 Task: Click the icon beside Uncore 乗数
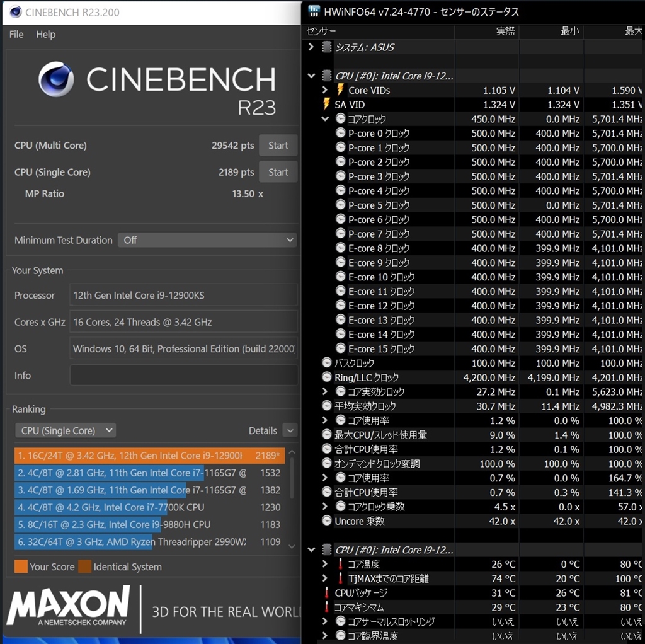point(327,521)
